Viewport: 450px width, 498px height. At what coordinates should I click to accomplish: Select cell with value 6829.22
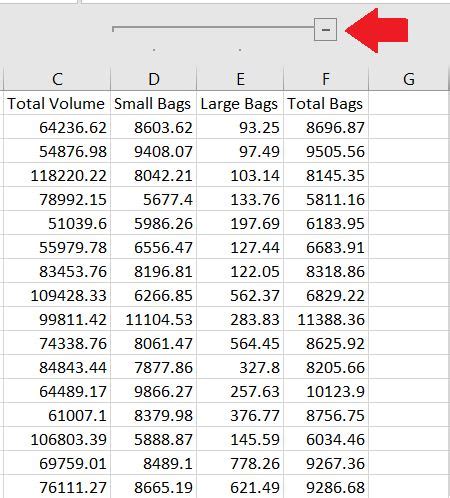[326, 295]
